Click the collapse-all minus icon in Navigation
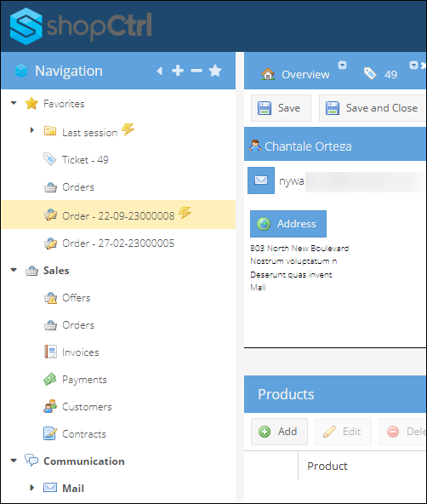This screenshot has width=427, height=504. tap(196, 71)
